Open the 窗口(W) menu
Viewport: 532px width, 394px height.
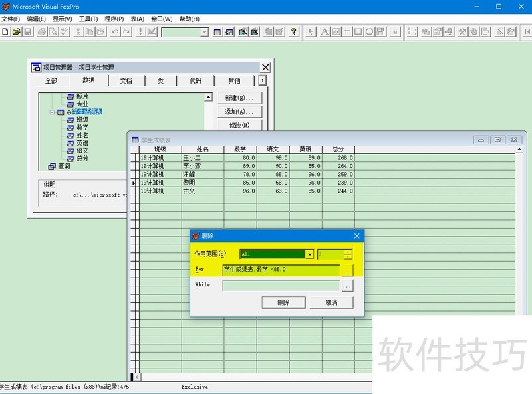click(x=162, y=19)
